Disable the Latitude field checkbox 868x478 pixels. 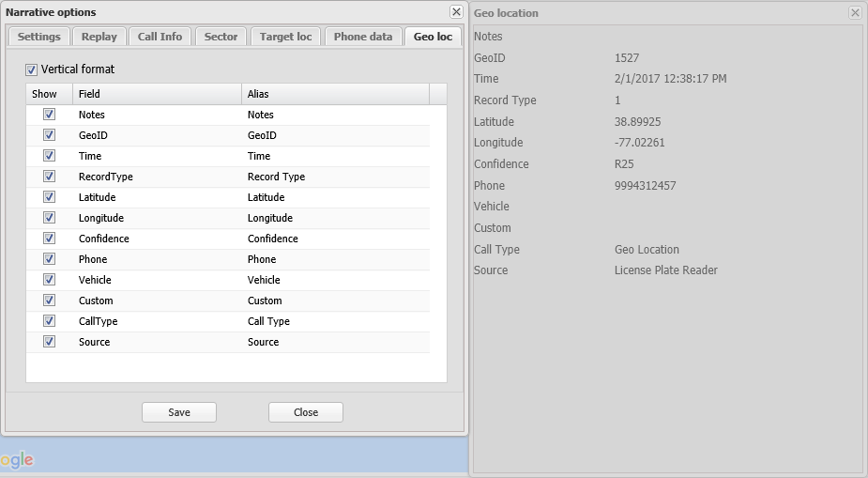point(50,197)
